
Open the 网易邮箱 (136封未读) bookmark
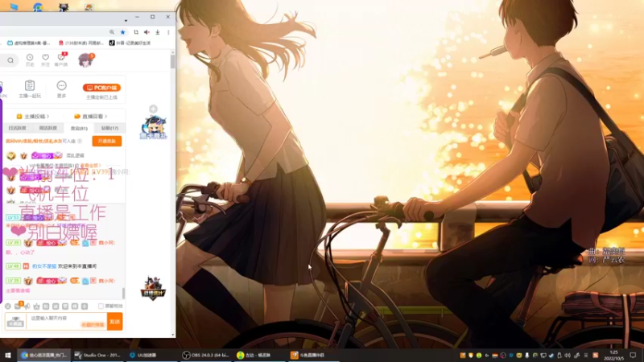coord(81,43)
